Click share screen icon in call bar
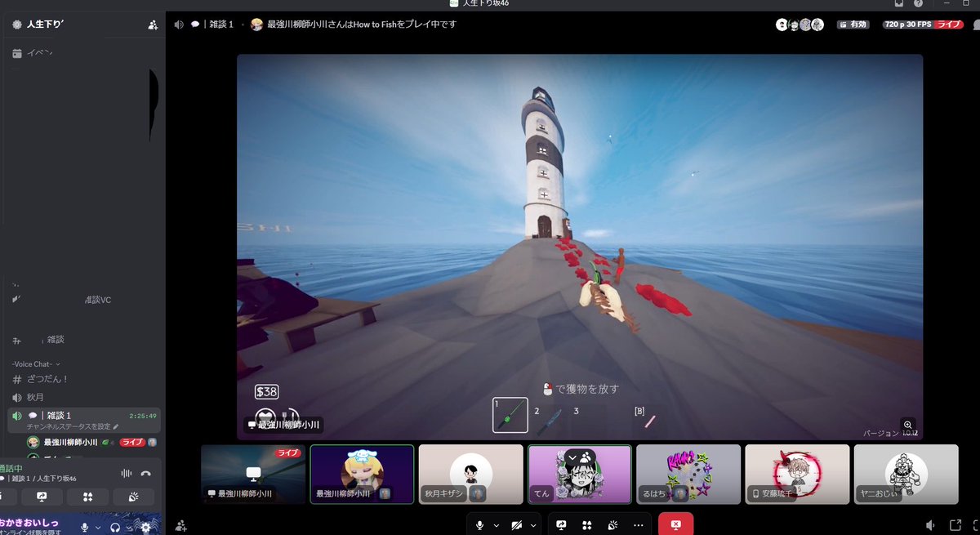The image size is (980, 535). [561, 525]
